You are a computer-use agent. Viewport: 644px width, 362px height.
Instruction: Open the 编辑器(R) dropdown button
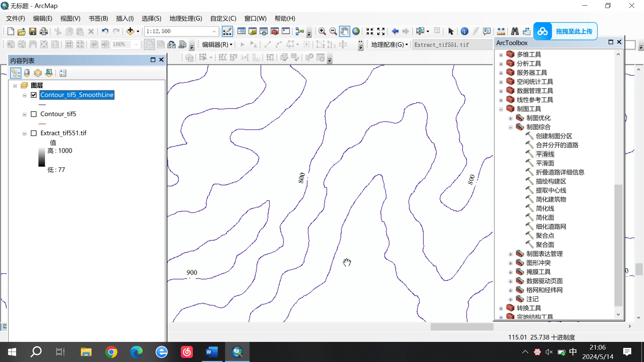click(x=217, y=45)
